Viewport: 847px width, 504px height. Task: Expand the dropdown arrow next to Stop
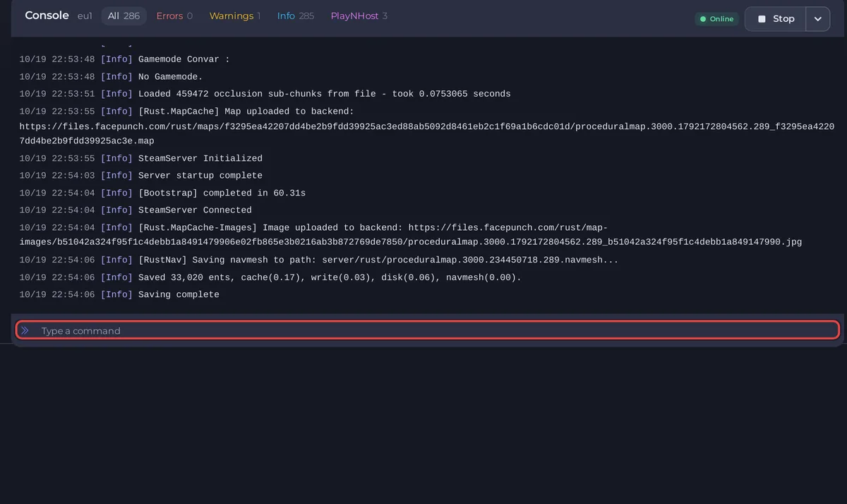pyautogui.click(x=817, y=19)
